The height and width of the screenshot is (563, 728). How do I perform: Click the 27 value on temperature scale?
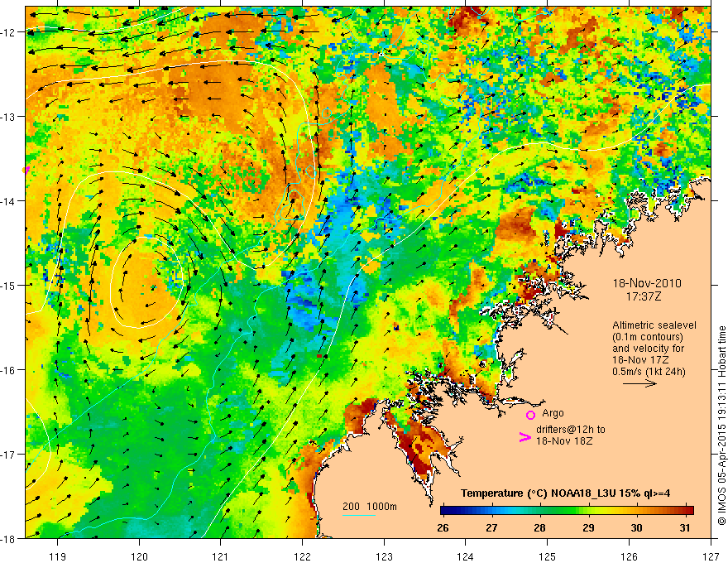click(491, 527)
